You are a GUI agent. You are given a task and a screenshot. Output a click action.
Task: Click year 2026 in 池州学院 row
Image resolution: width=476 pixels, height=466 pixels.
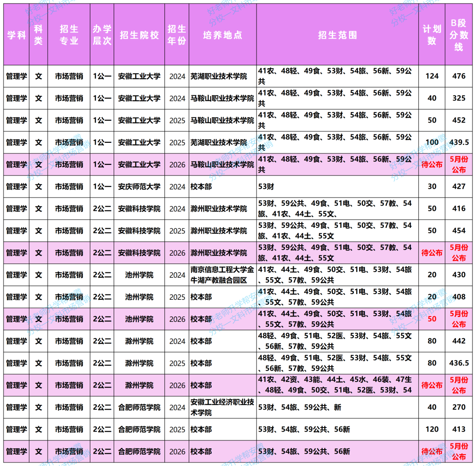(177, 319)
